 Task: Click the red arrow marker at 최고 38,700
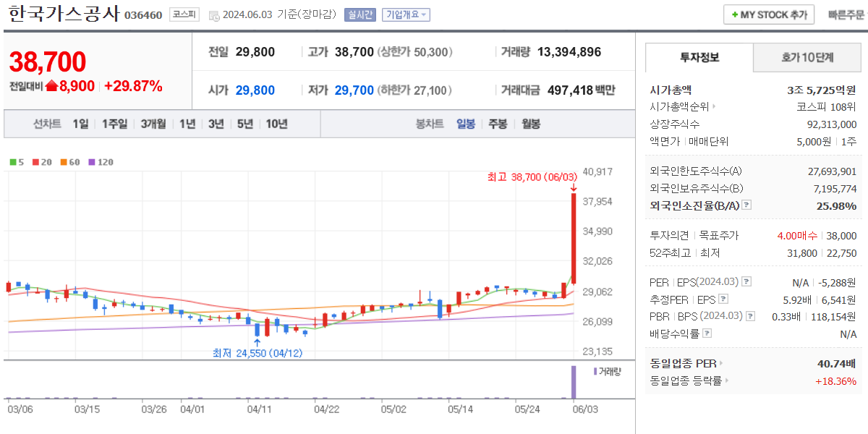point(574,187)
